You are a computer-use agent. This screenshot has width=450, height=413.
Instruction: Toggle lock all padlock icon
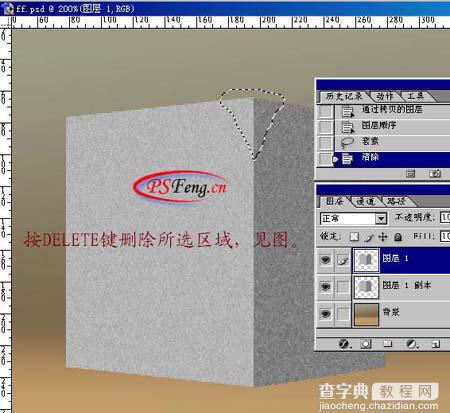(x=398, y=237)
